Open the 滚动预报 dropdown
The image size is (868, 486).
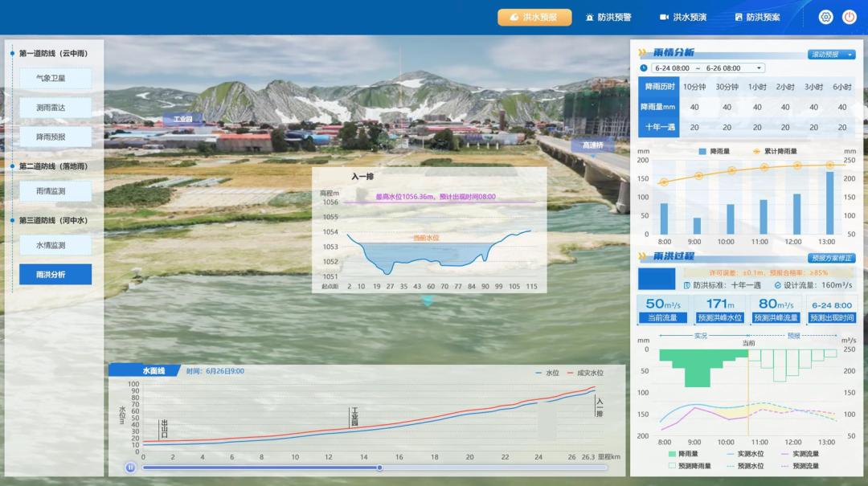coord(831,55)
